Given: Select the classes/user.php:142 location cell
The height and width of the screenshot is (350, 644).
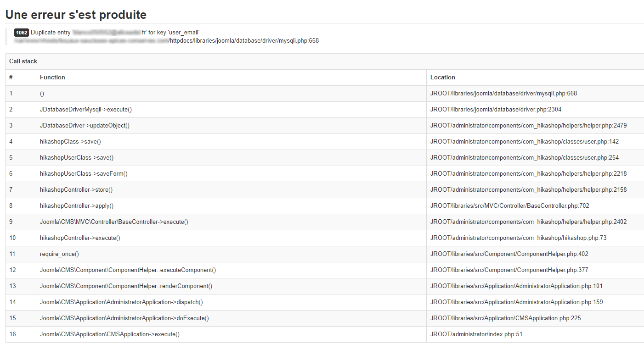Looking at the screenshot, I should 524,142.
